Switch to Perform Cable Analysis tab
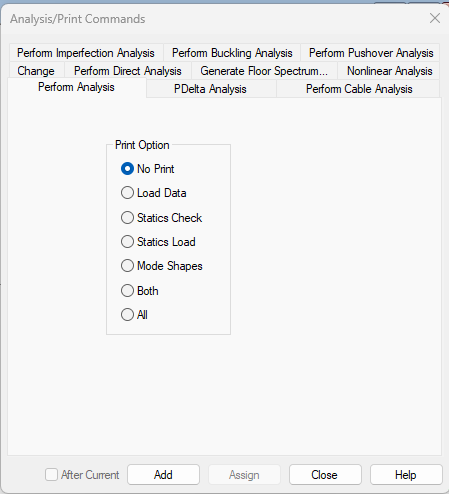 pos(359,89)
